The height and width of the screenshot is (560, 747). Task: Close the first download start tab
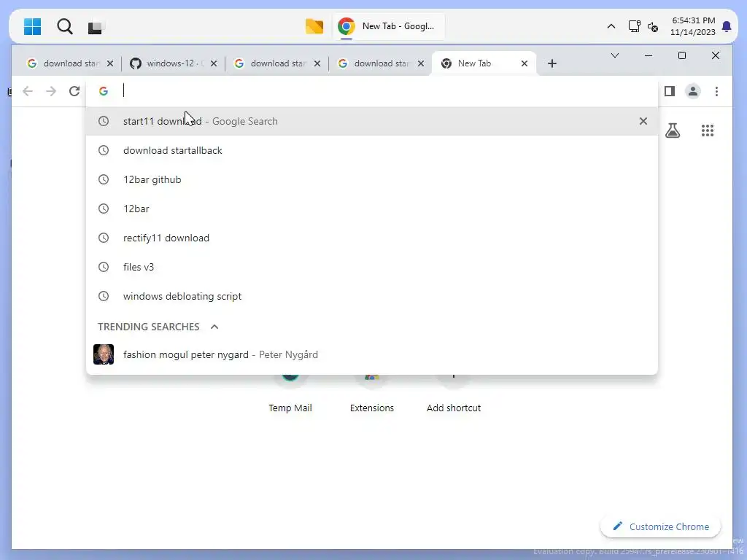(x=110, y=63)
